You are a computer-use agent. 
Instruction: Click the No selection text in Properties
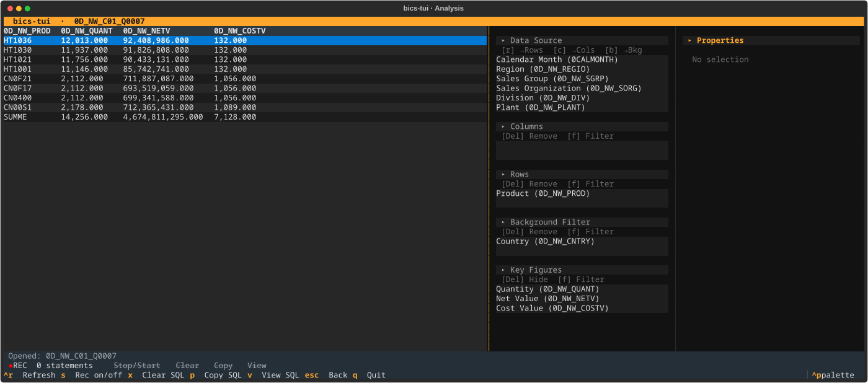720,59
